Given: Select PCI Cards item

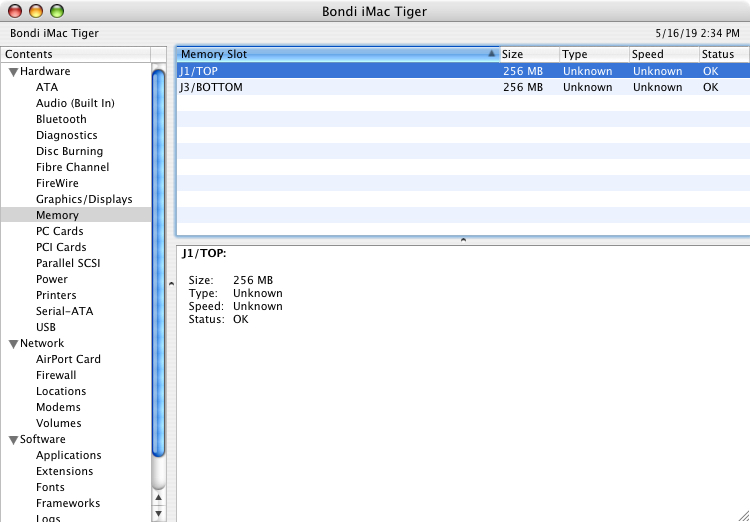Looking at the screenshot, I should coord(61,247).
